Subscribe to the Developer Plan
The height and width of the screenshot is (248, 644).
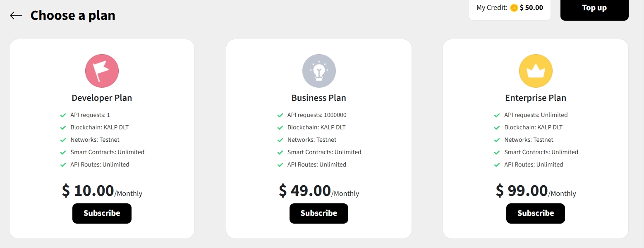pos(102,213)
